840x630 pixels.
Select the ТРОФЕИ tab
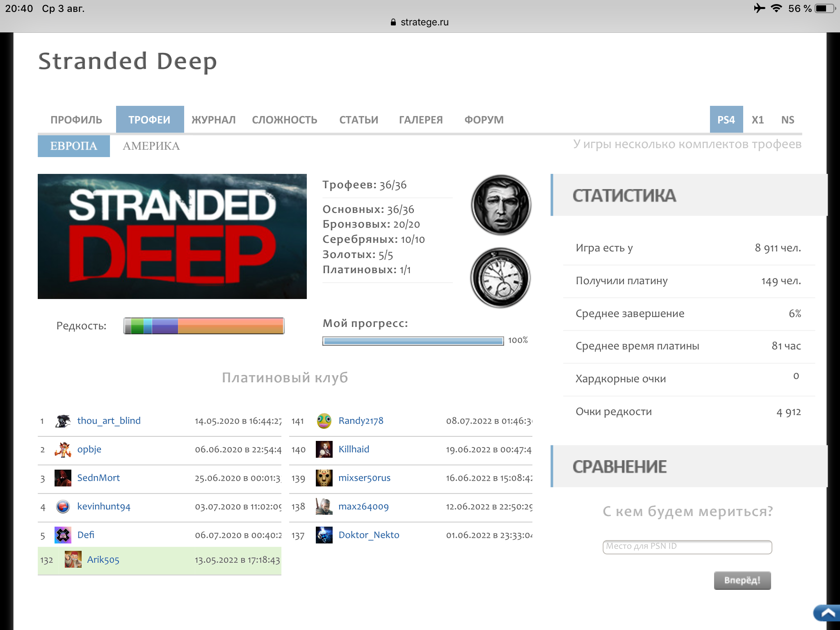[x=150, y=120]
